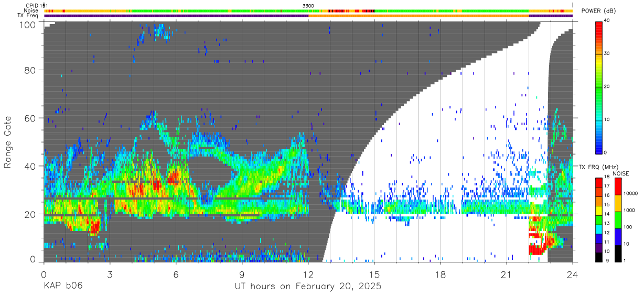Click the 'Noise' strip label

pyautogui.click(x=31, y=10)
